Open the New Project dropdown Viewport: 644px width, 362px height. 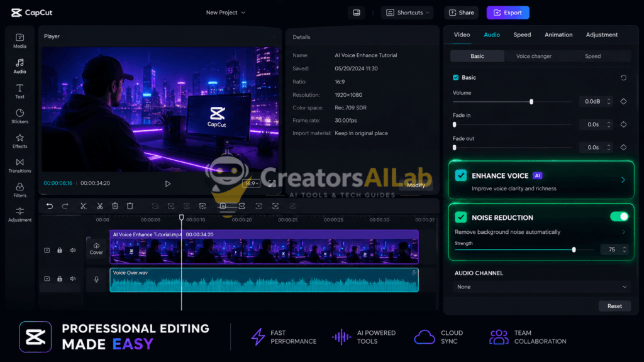(x=226, y=13)
